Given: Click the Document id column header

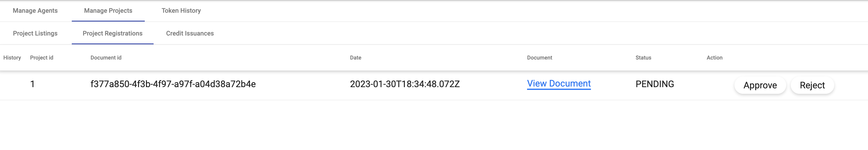Looking at the screenshot, I should point(106,58).
